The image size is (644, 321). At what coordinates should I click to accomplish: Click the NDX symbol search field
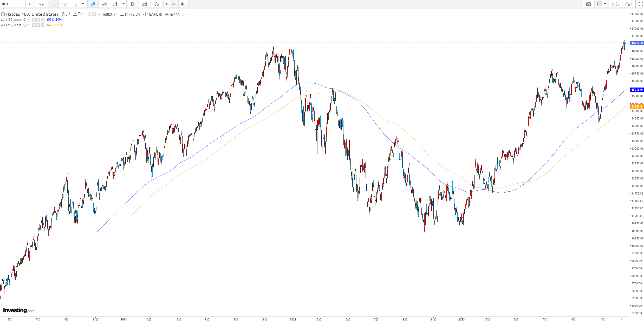tap(13, 4)
